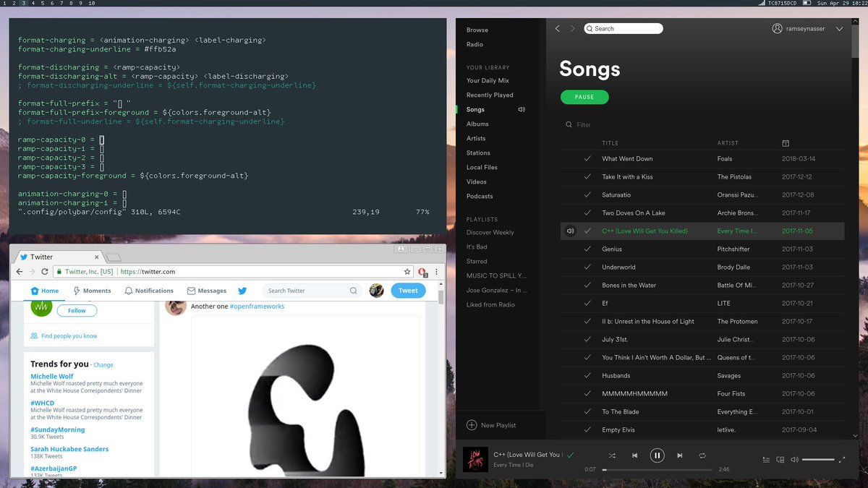Toggle saved checkmark for 'Bones in the Water'
Viewport: 868px width, 488px height.
(x=587, y=286)
